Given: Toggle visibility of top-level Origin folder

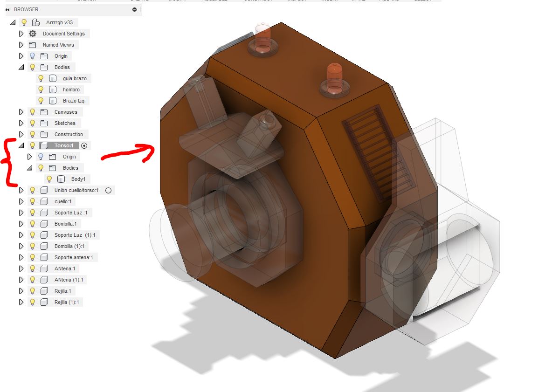Looking at the screenshot, I should 32,56.
